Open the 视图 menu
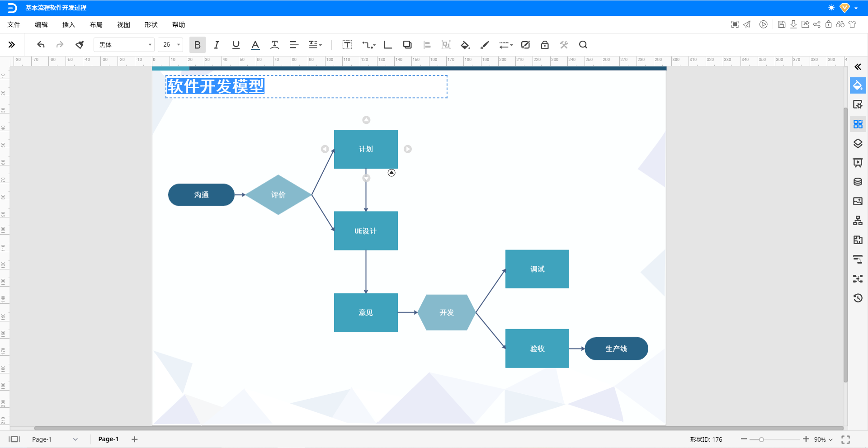Image resolution: width=868 pixels, height=448 pixels. coord(123,25)
